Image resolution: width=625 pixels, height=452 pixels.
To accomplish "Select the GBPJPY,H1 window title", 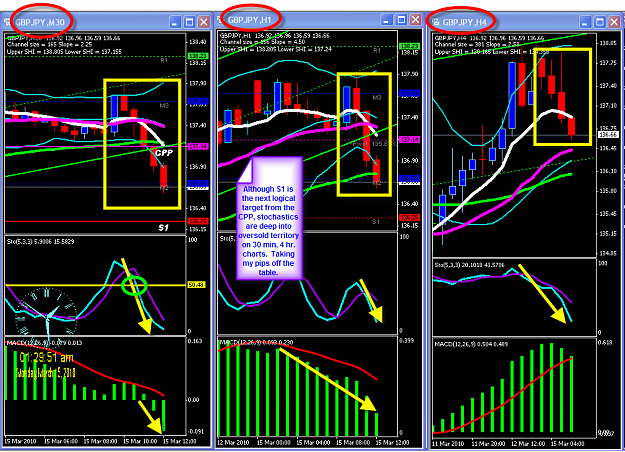I will 250,20.
